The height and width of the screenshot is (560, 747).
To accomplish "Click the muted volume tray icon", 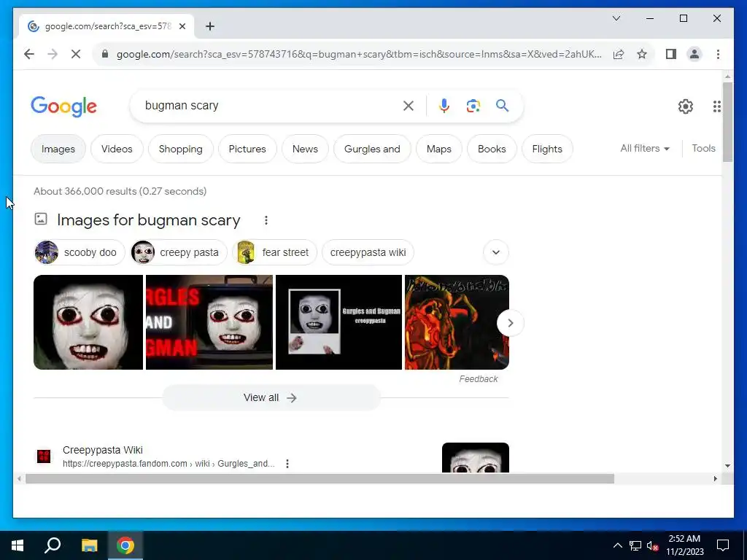I will tap(652, 545).
